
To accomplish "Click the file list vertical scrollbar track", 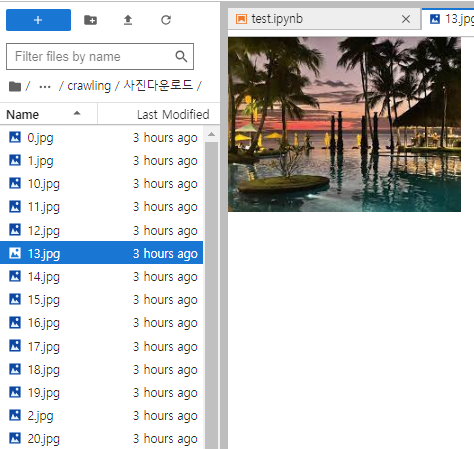I will pyautogui.click(x=211, y=295).
